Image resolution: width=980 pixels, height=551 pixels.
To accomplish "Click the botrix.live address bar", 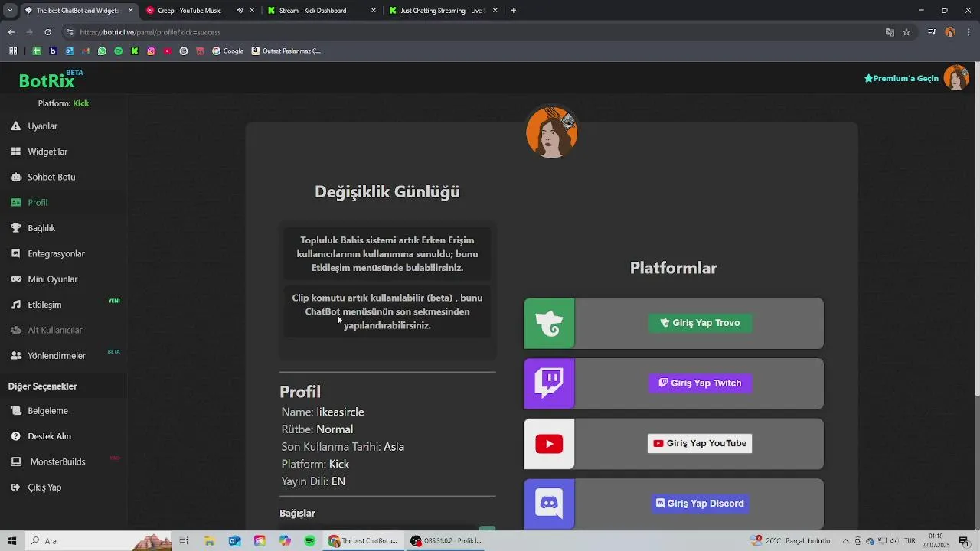I will tap(475, 32).
